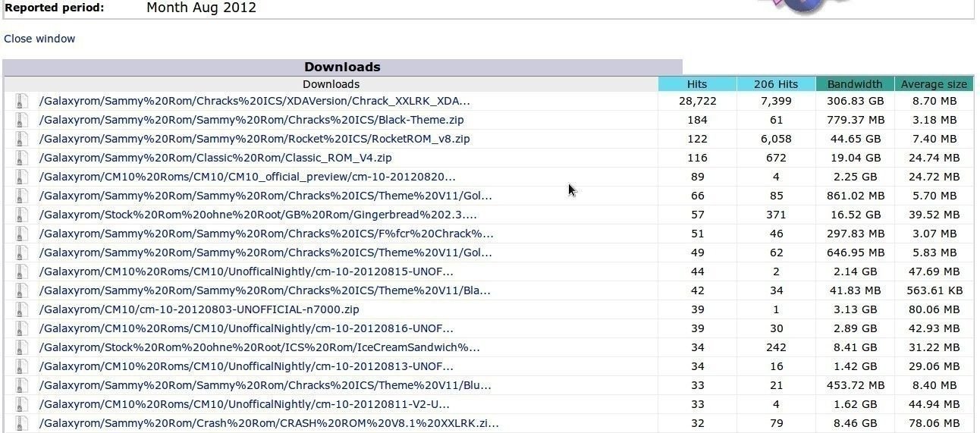Screen dimensions: 980x433
Task: Click zip icon for Chrack_XXLRK_XDA row
Action: click(x=21, y=101)
